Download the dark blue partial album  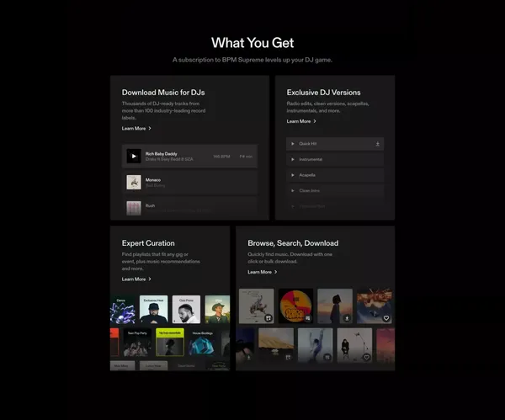pyautogui.click(x=248, y=357)
